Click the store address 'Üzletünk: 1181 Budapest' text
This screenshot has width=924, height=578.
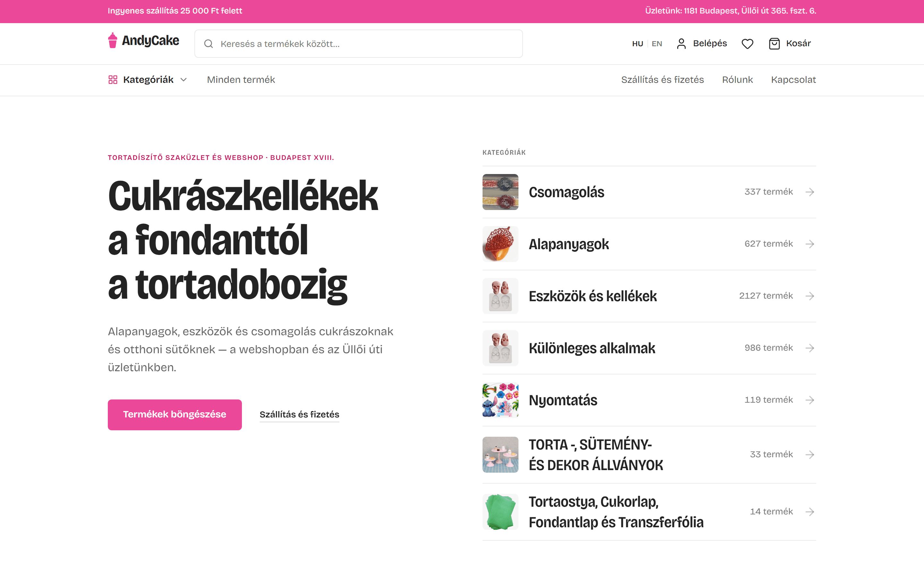pos(731,11)
